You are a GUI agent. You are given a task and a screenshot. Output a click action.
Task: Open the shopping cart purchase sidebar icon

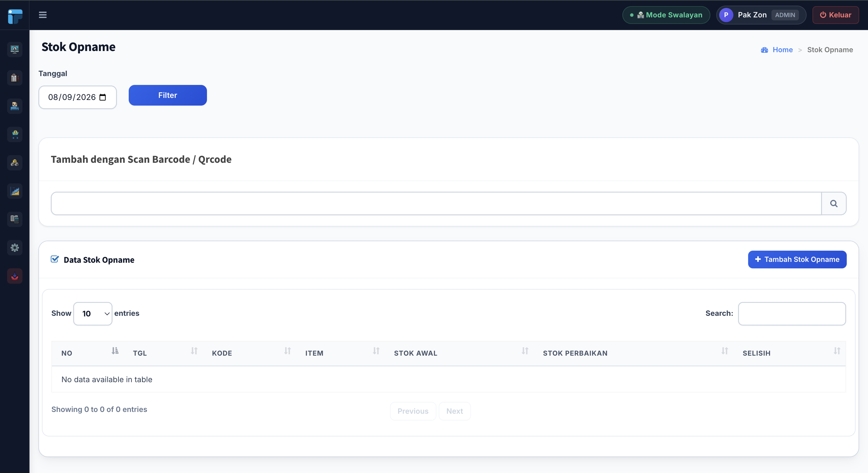click(14, 134)
